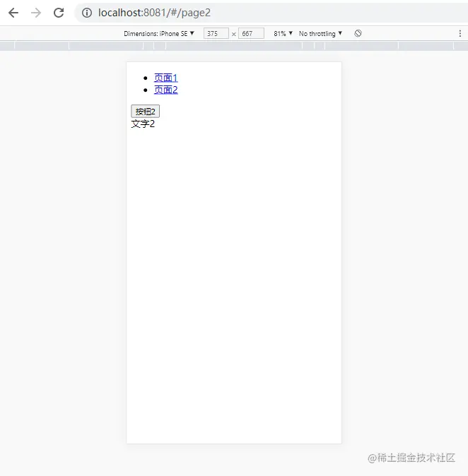
Task: Open the 页面2 link
Action: coord(166,90)
